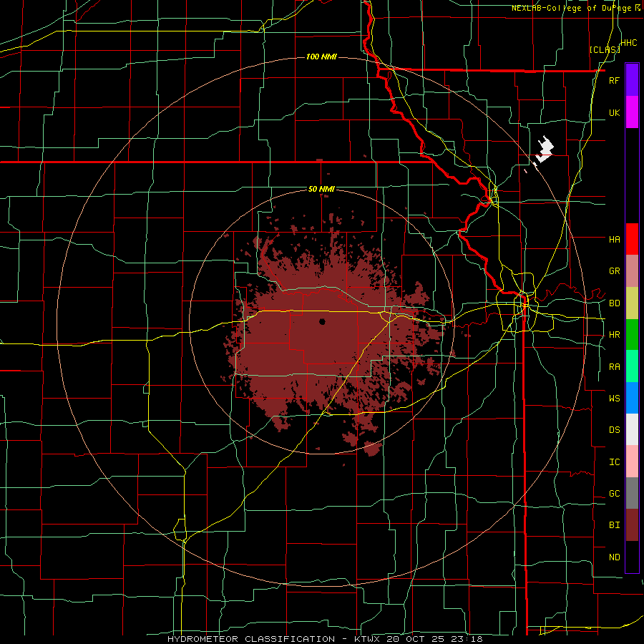The width and height of the screenshot is (644, 644).
Task: Click the 'KTWX' radar site identifier
Action: click(x=366, y=639)
